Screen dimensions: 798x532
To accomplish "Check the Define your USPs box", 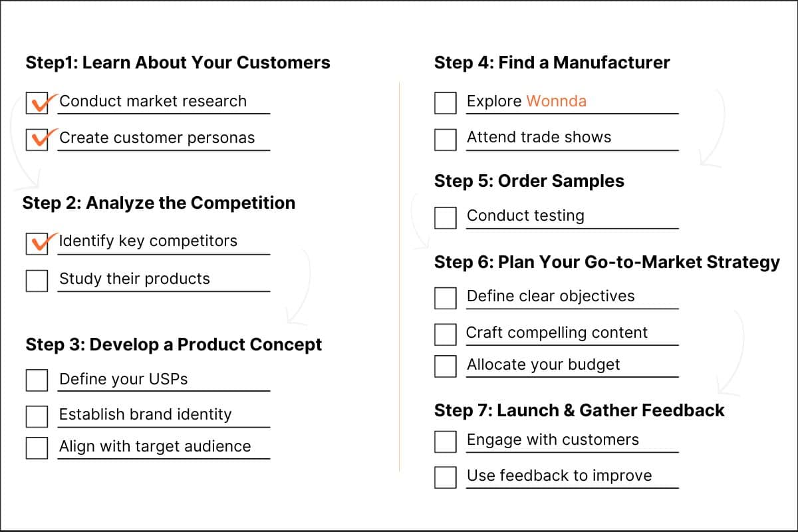I will 37,380.
